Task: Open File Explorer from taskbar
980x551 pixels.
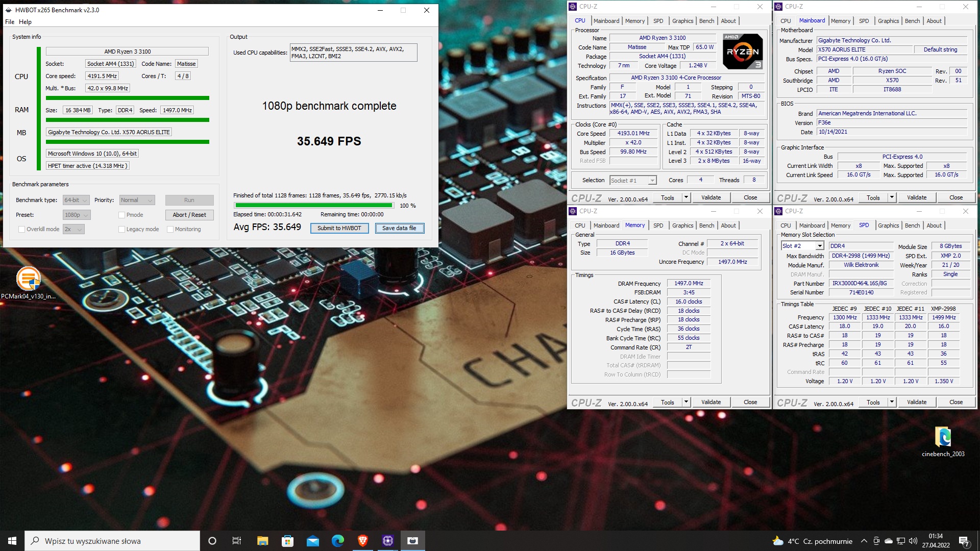Action: pos(262,541)
